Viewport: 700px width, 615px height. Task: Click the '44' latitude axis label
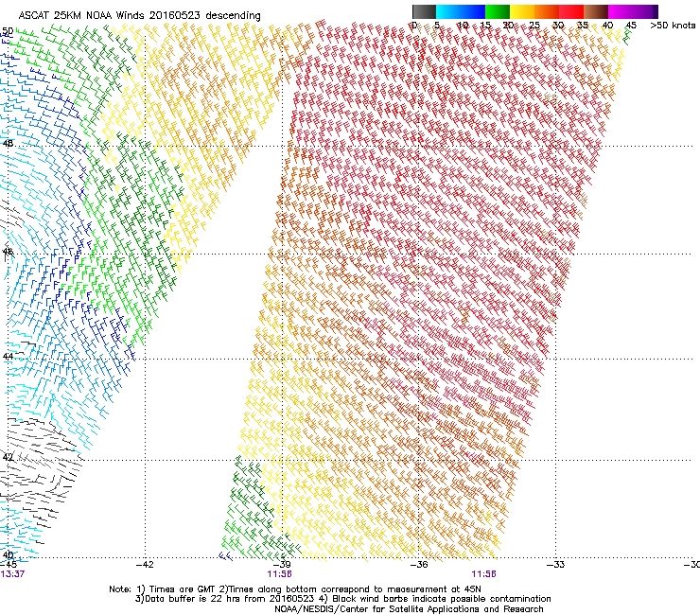(x=8, y=357)
